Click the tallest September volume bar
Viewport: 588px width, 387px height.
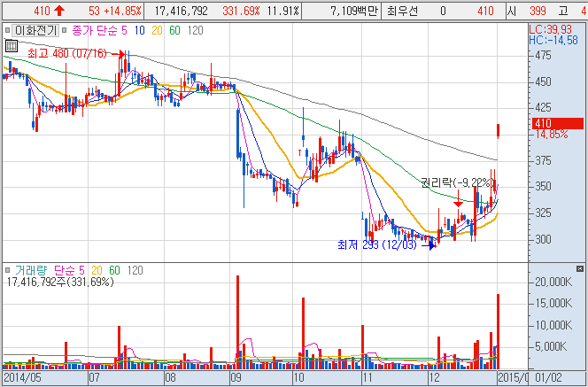(x=237, y=322)
